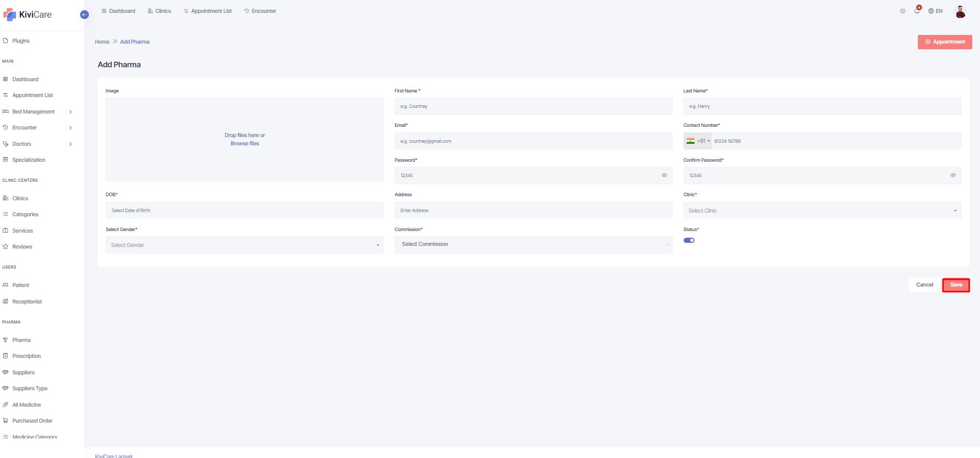Click the Save button
This screenshot has width=980, height=458.
[x=956, y=285]
